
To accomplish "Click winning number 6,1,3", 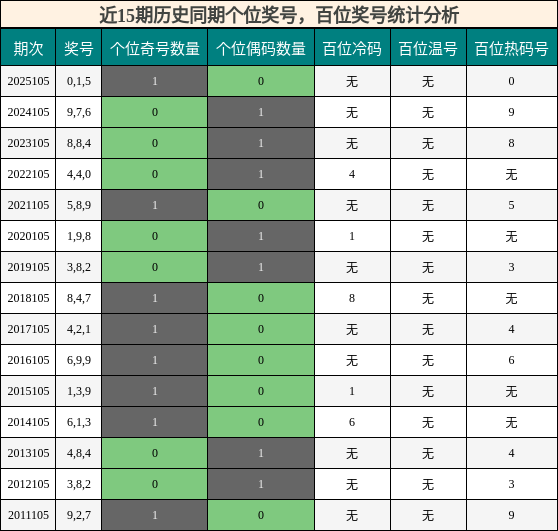I will [x=79, y=422].
